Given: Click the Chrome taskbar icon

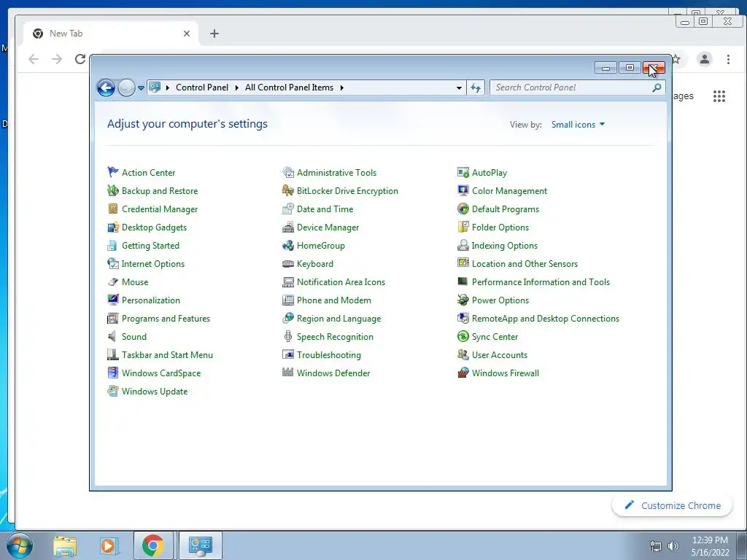Looking at the screenshot, I should point(153,545).
